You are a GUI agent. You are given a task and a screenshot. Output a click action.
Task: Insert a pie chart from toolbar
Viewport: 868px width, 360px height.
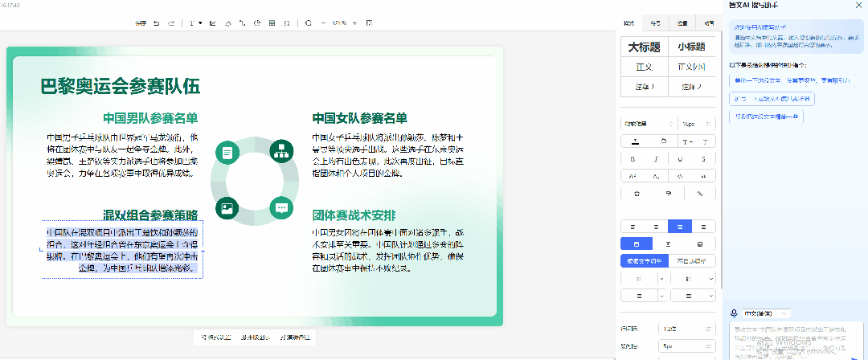pyautogui.click(x=257, y=23)
